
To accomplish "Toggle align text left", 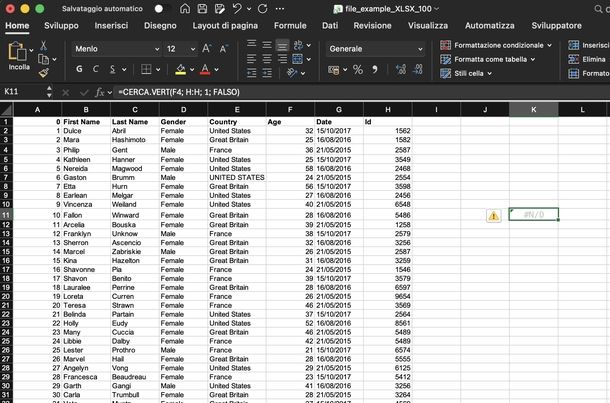I will tap(252, 59).
